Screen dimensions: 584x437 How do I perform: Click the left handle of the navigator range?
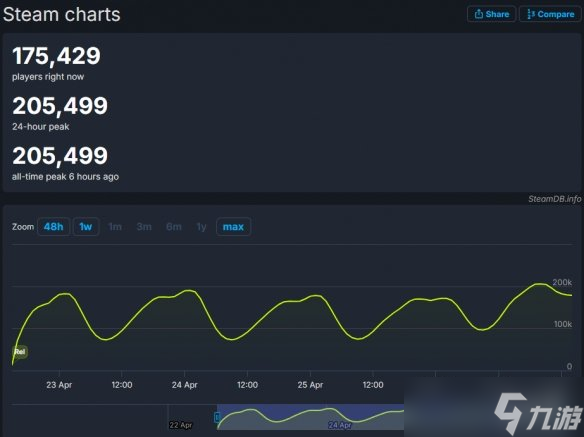216,418
